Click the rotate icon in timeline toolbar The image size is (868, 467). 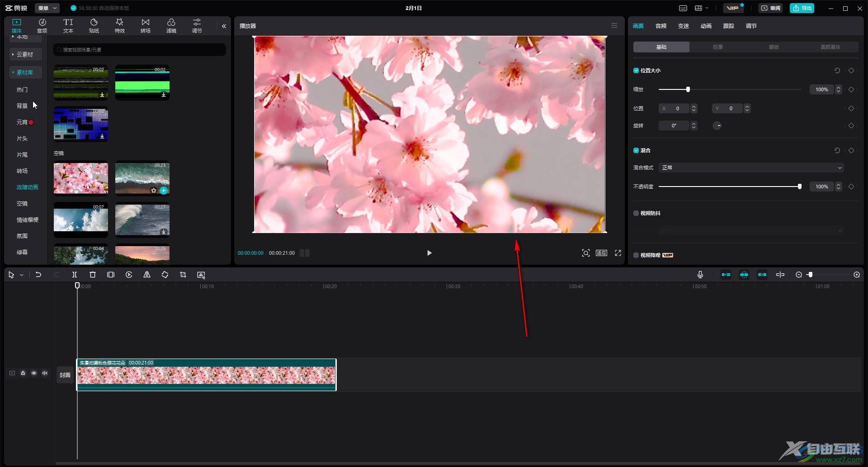[165, 275]
